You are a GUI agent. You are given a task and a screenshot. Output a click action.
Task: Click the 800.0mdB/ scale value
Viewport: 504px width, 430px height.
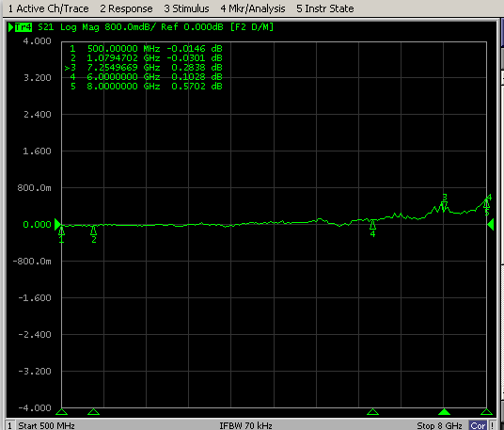(x=130, y=27)
